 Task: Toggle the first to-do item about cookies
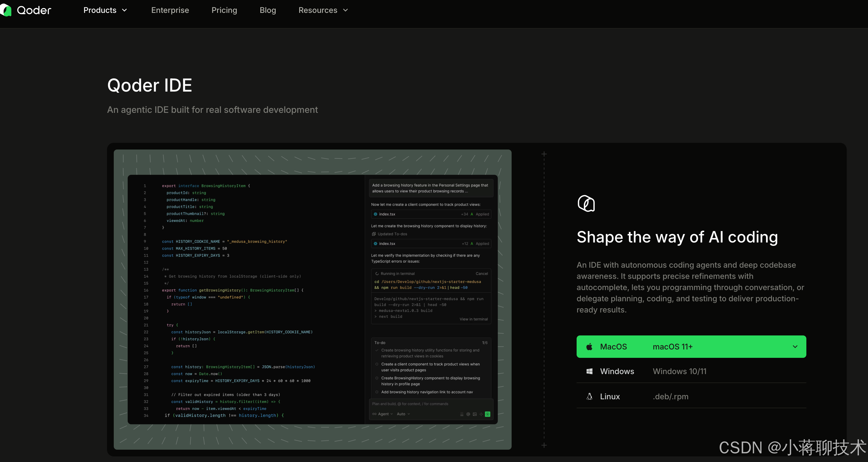(x=377, y=350)
